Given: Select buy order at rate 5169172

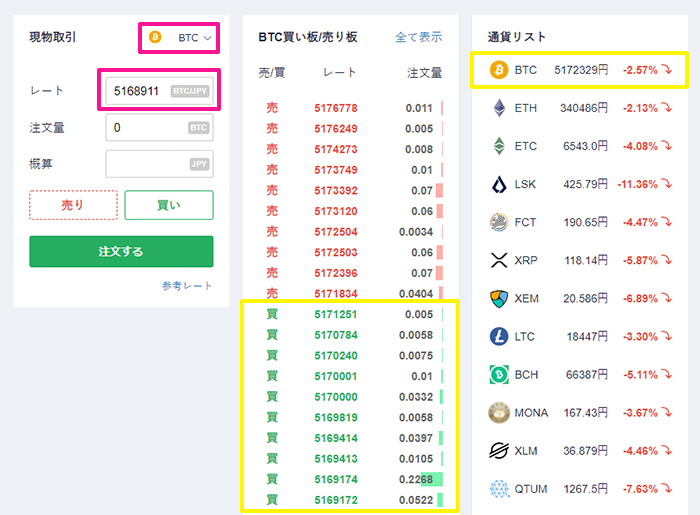Looking at the screenshot, I should [x=351, y=500].
